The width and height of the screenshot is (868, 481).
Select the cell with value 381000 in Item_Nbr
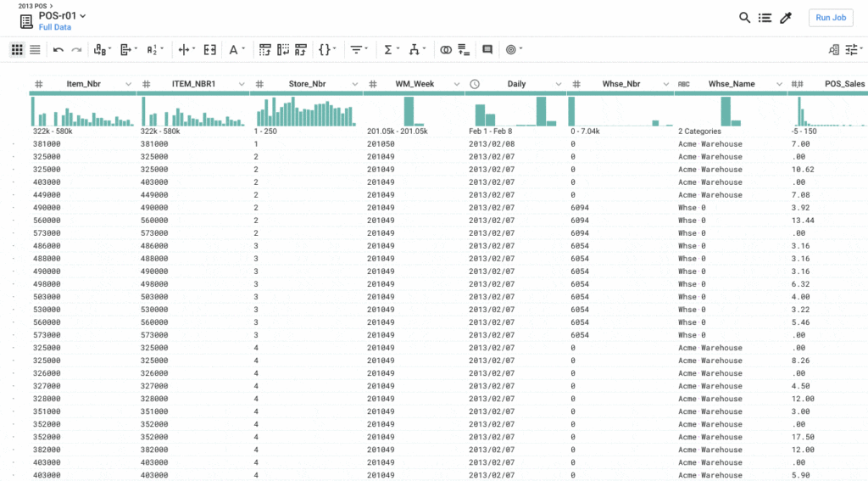point(47,144)
